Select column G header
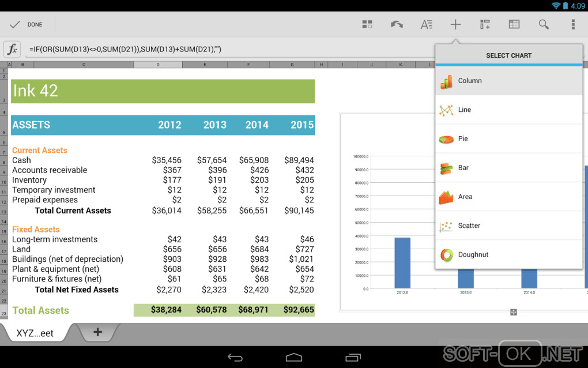The height and width of the screenshot is (368, 588). coord(292,65)
